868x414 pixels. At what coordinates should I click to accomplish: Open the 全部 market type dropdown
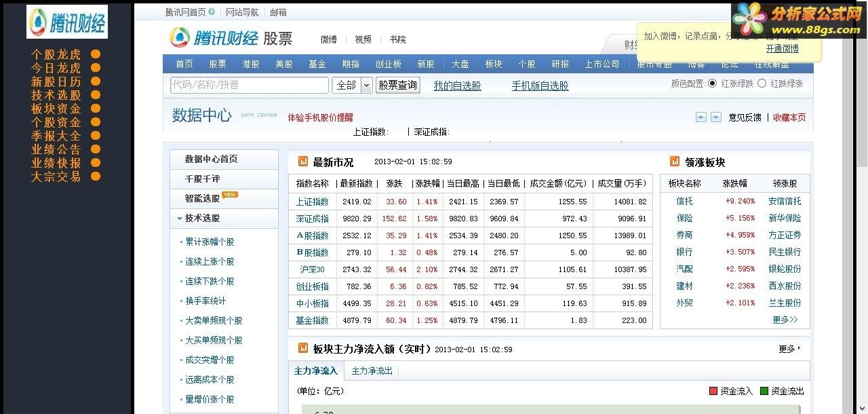[353, 85]
